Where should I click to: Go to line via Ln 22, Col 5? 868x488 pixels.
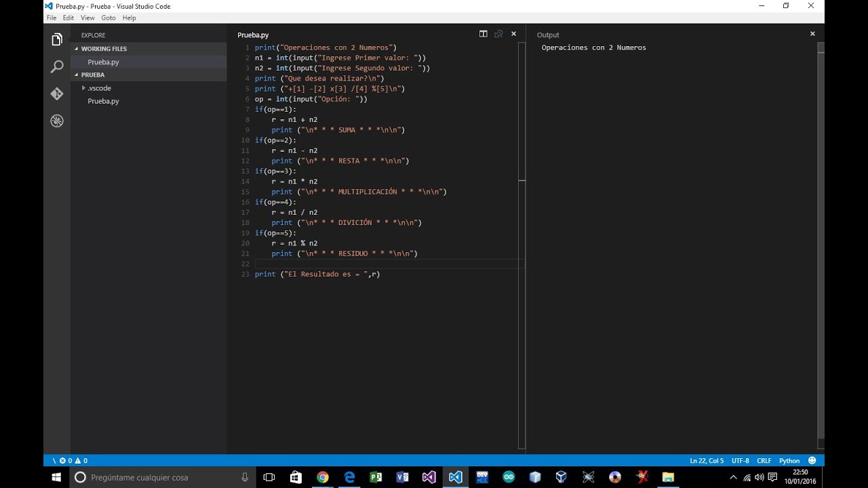click(x=707, y=461)
